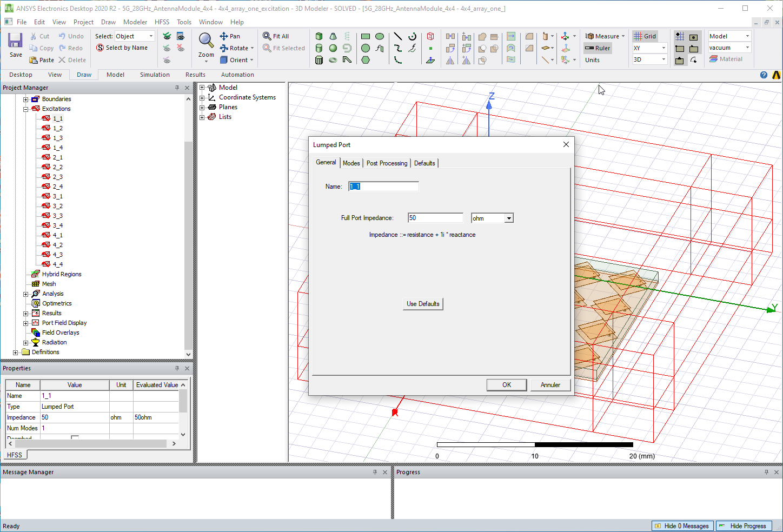Draw a regular polygon

pyautogui.click(x=366, y=60)
